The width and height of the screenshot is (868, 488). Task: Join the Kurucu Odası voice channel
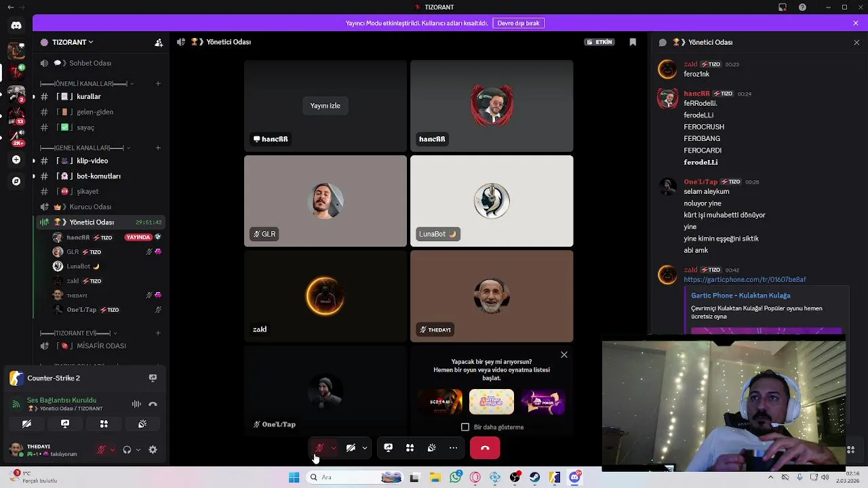(x=100, y=207)
